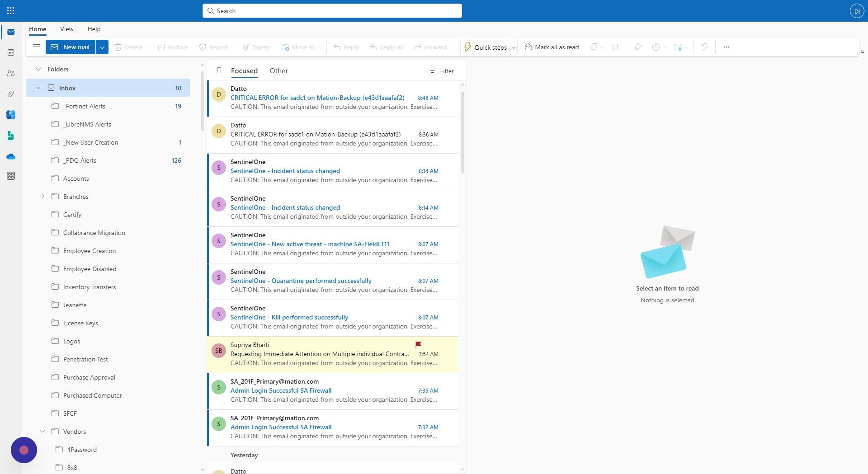
Task: Open the Calendar from the left rail
Action: pos(10,52)
